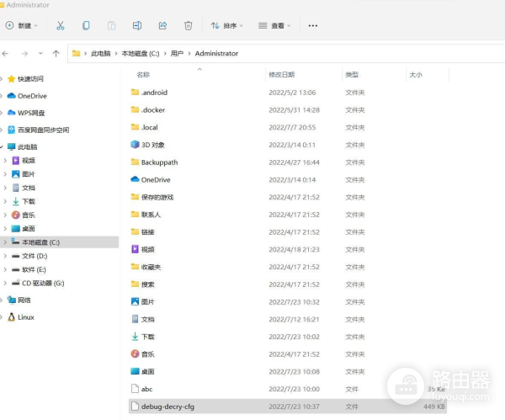
Task: Expand 音乐 in the sidebar tree
Action: click(5, 215)
